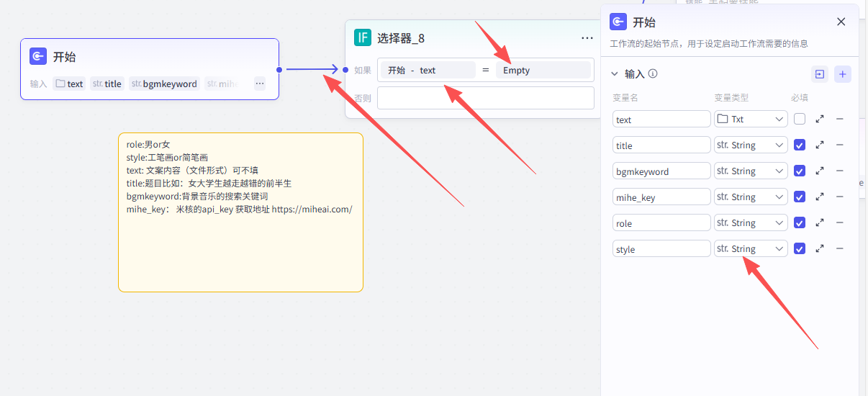Click the info icon next to 输入
This screenshot has height=396, width=868.
pyautogui.click(x=653, y=73)
